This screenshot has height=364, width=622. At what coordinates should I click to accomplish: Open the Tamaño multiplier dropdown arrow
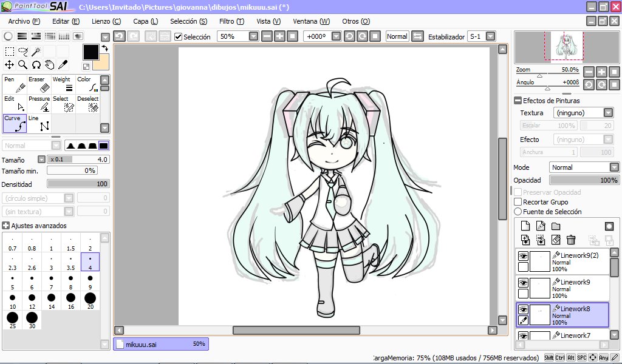tap(41, 159)
